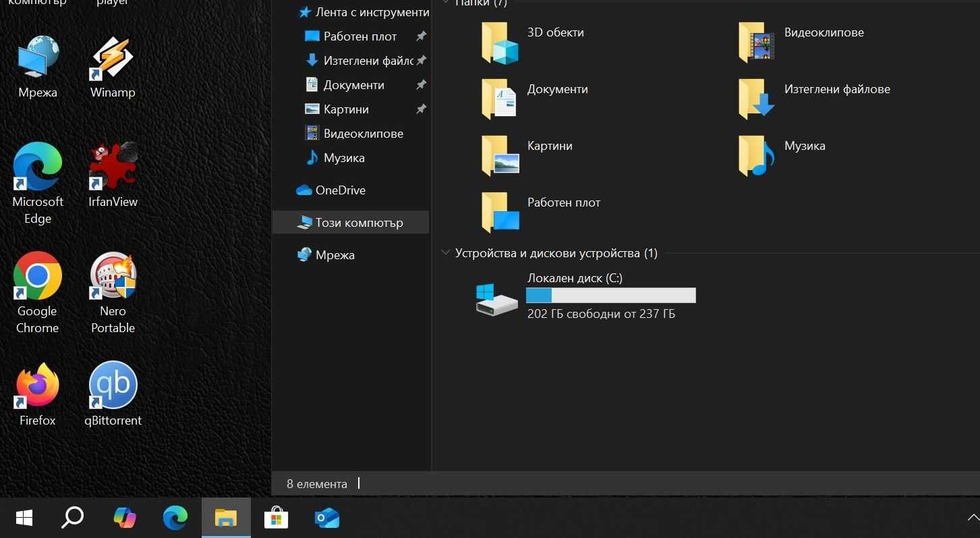Open the Мрежа desktop icon
980x538 pixels.
click(x=38, y=68)
